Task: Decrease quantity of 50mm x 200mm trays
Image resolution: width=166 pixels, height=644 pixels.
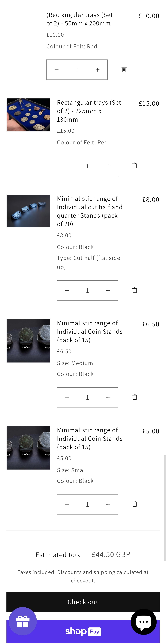Action: click(57, 70)
